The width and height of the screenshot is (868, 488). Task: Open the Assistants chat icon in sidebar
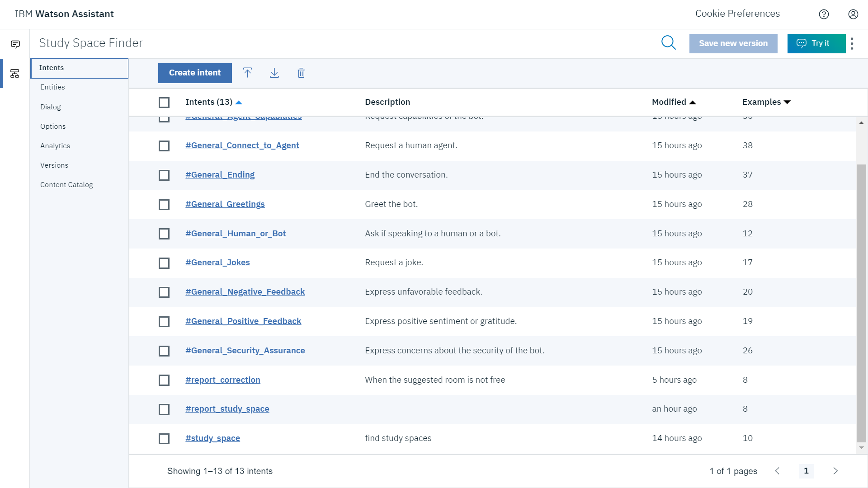click(x=15, y=44)
